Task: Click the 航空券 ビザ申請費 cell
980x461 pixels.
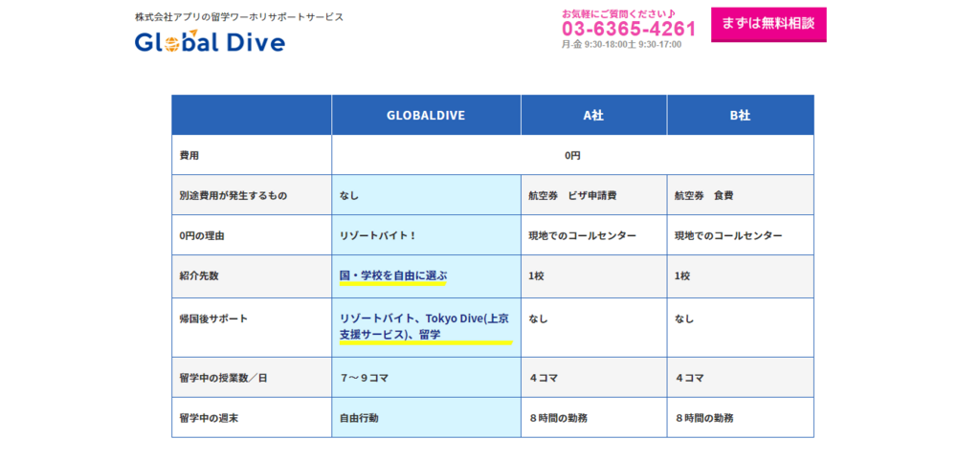Action: 572,195
